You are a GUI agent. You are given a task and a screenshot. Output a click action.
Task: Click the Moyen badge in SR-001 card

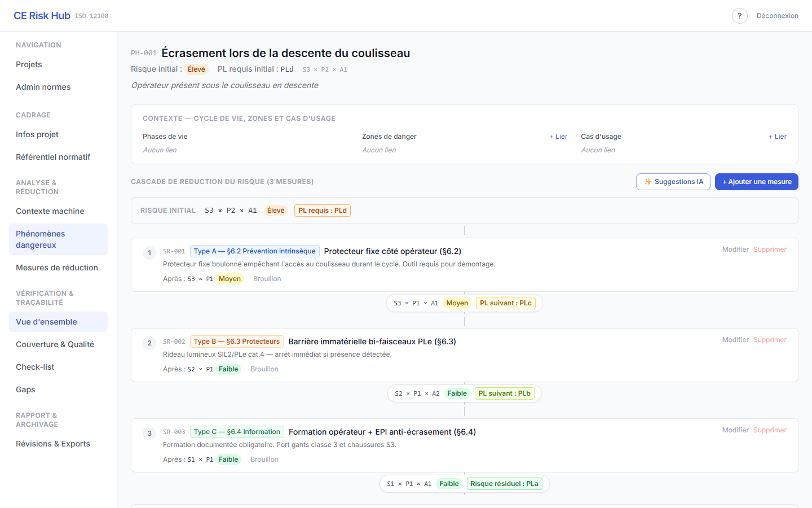tap(230, 279)
